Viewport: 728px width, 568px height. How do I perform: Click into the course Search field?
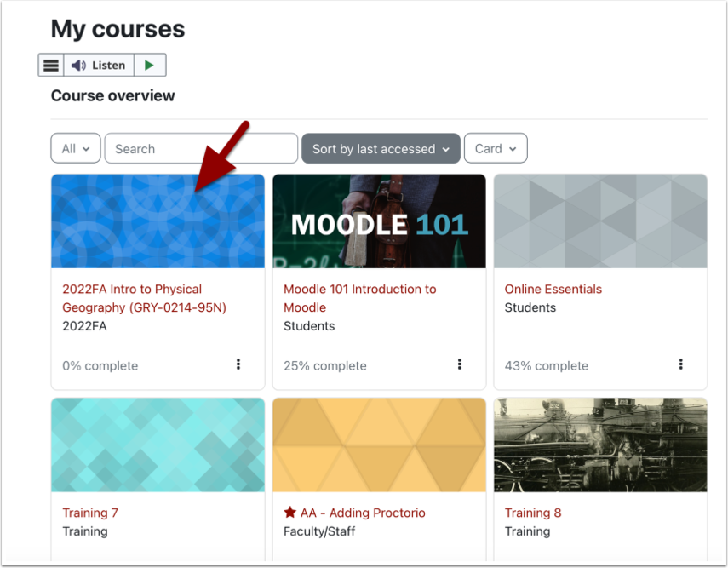click(x=201, y=148)
